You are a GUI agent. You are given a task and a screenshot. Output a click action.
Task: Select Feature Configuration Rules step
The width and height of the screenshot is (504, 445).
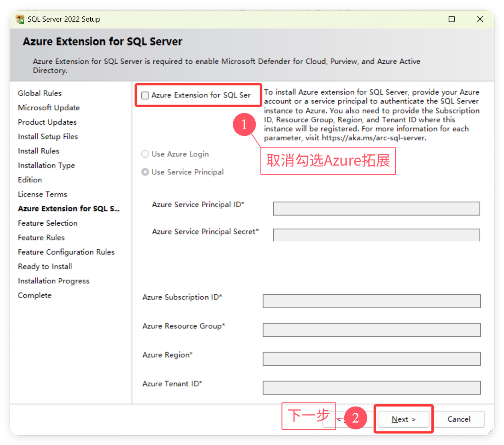pyautogui.click(x=66, y=252)
